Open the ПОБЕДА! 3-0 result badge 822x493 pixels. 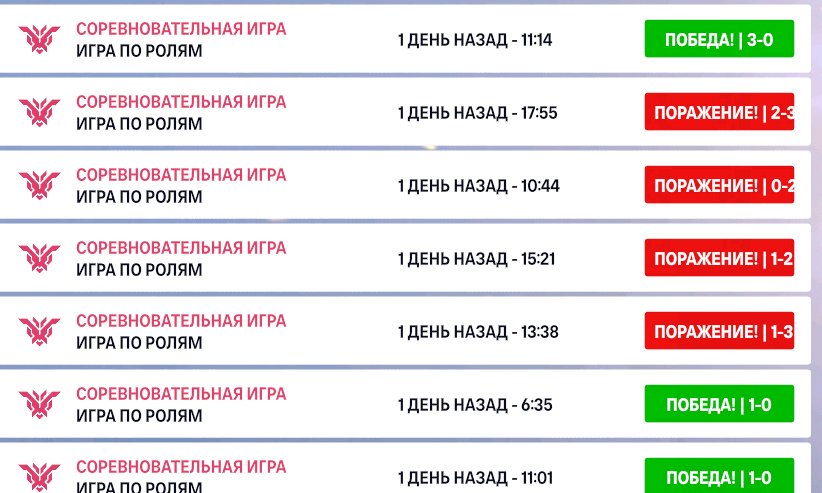click(x=719, y=39)
